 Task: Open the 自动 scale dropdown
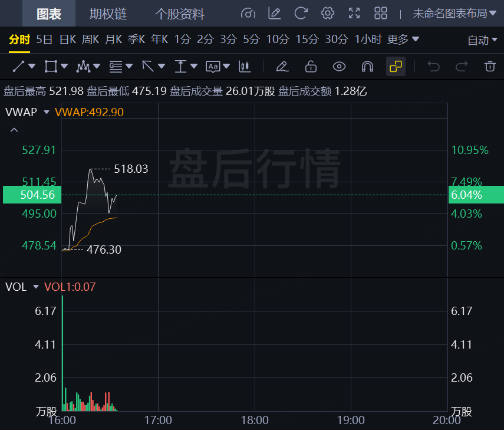[482, 40]
